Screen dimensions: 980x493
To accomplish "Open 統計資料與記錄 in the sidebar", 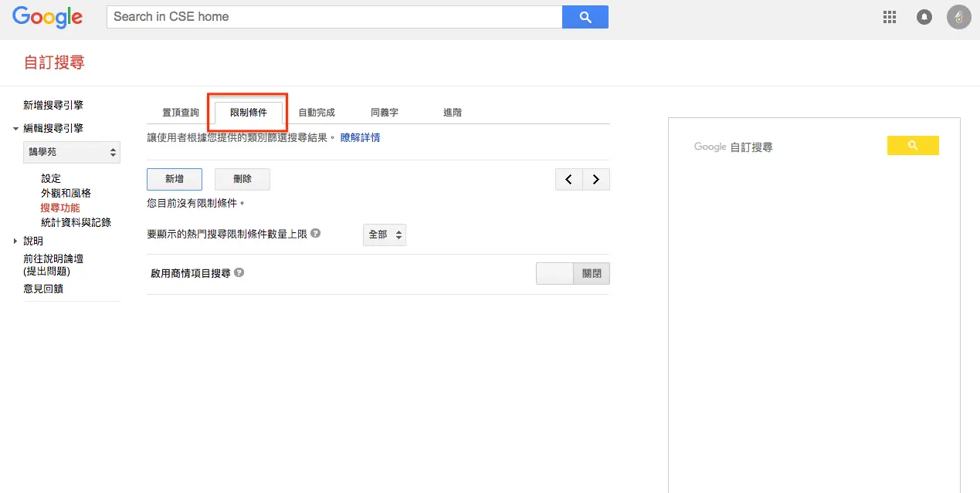I will click(76, 222).
